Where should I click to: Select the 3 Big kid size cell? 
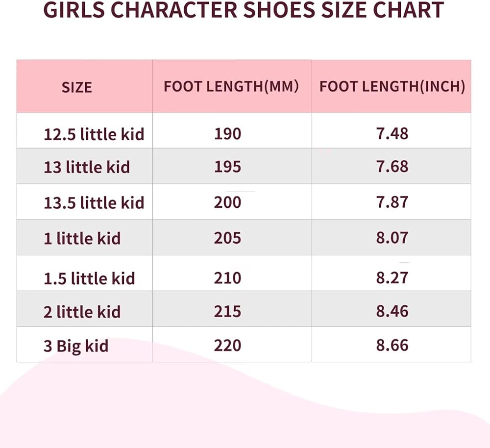tap(76, 346)
